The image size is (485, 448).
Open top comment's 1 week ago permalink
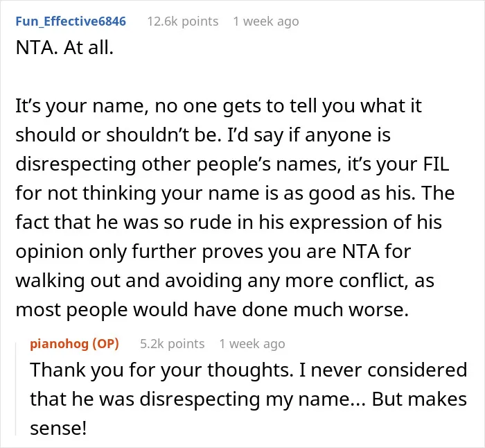pos(266,21)
